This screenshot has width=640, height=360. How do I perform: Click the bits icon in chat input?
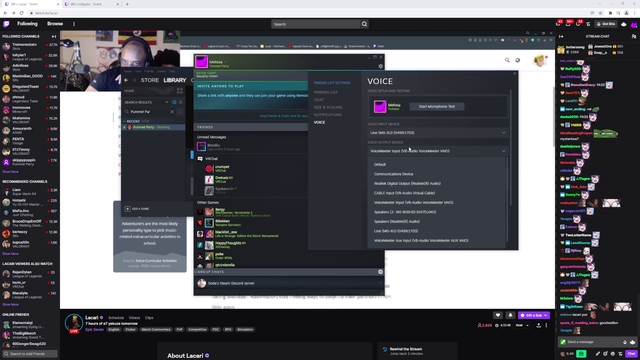coord(625,342)
